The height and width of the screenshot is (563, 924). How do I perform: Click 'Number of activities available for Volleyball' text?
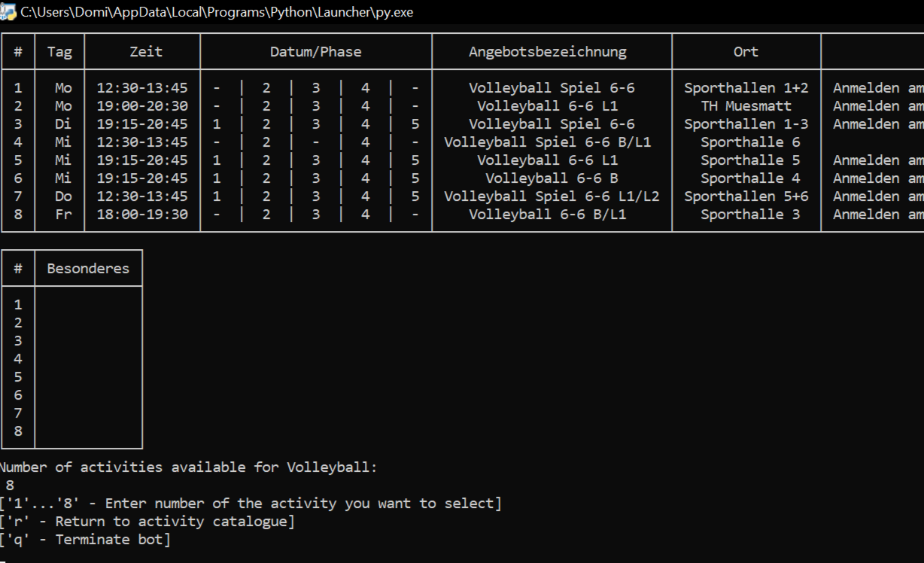[188, 467]
